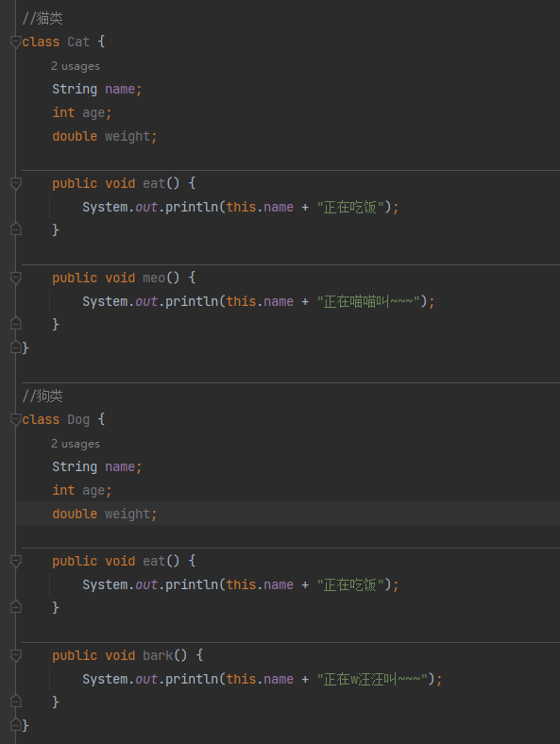Click "正在吃饭" string in Dog's eat()
Viewport: 560px width, 744px height.
[x=350, y=585]
